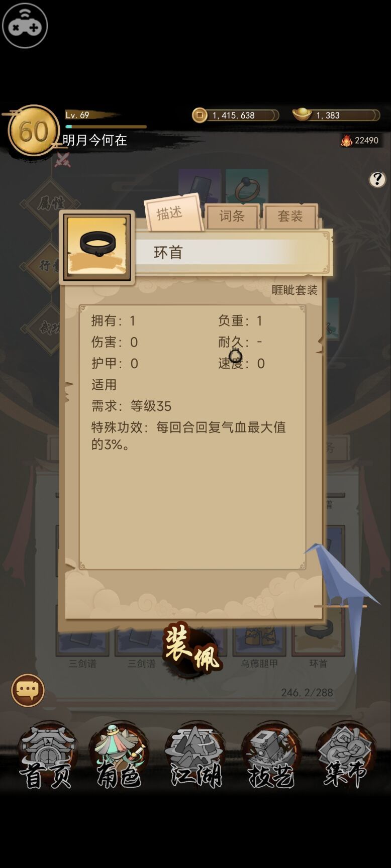Open the chat speech bubble button

coord(28,690)
